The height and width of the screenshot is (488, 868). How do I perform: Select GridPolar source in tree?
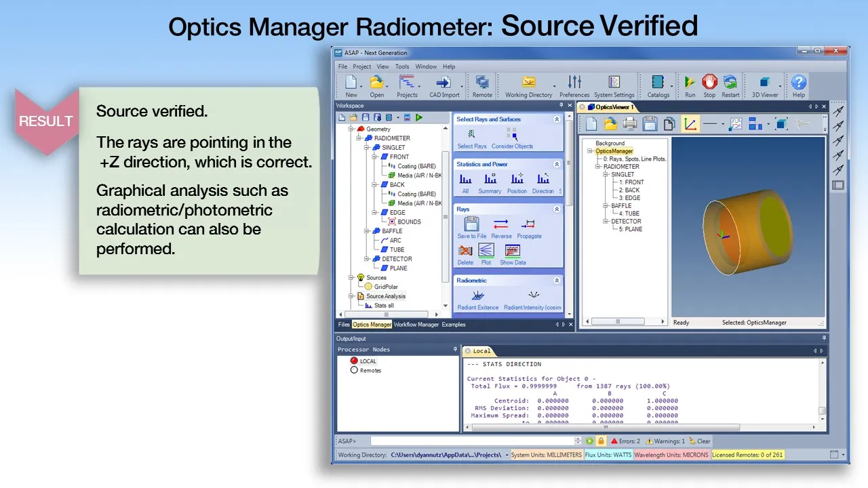coord(386,287)
